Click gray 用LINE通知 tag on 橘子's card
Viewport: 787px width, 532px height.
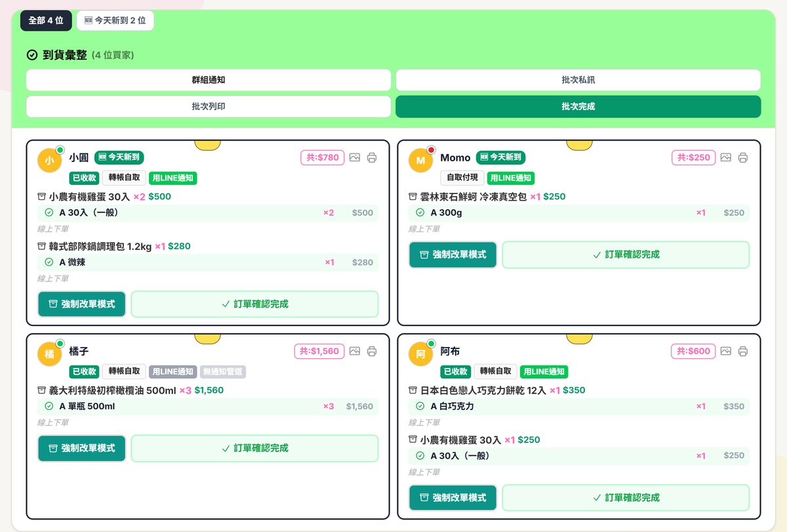[x=173, y=371]
